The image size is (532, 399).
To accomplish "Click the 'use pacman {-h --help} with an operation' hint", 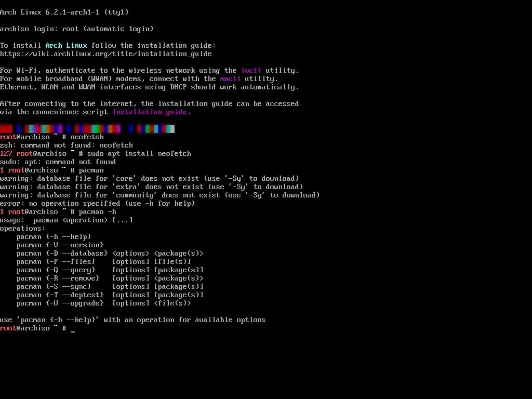I will tap(132, 320).
